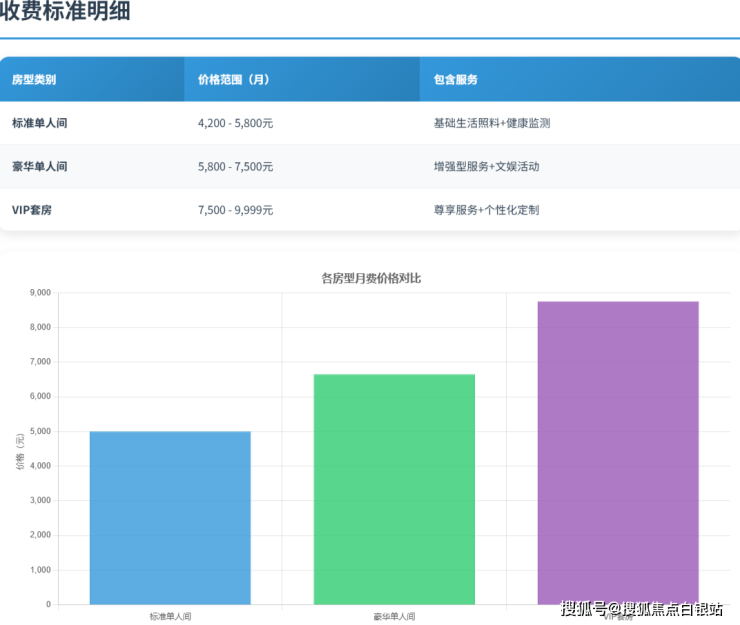
Task: Select the 豪华单人间 x-axis label
Action: click(x=394, y=616)
